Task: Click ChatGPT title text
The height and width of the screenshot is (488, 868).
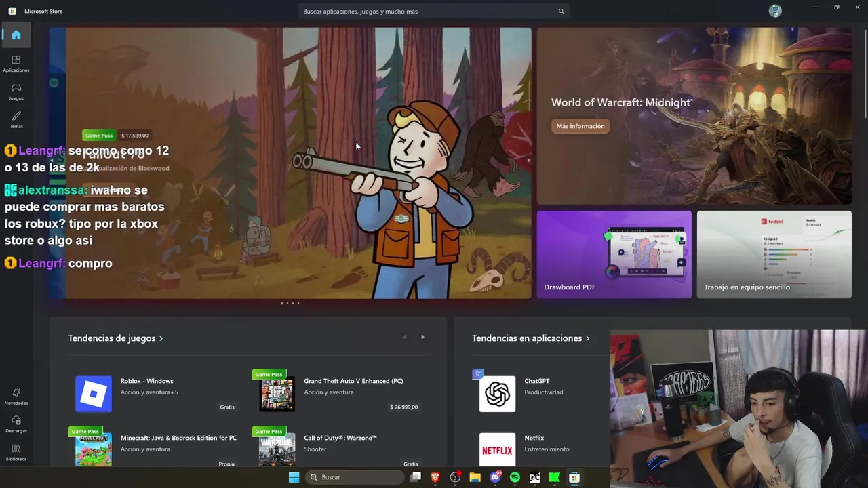Action: [537, 381]
